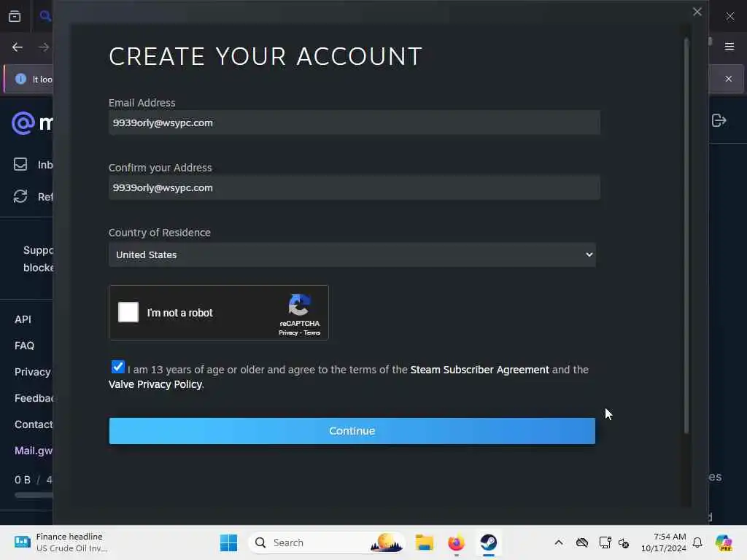The image size is (747, 560).
Task: Click the mail site logout icon
Action: tap(719, 120)
